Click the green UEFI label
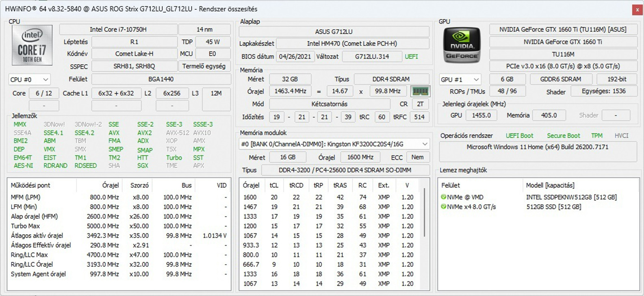The width and height of the screenshot is (644, 296). pyautogui.click(x=411, y=57)
